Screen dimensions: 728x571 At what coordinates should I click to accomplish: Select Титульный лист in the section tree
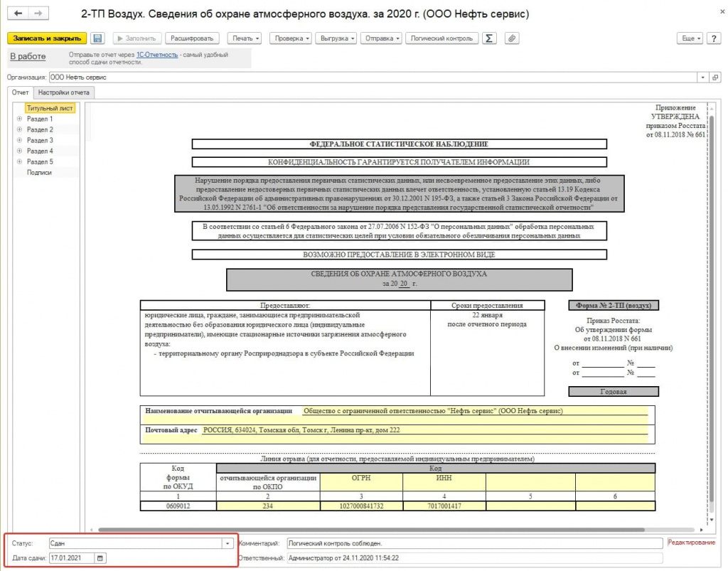[50, 108]
